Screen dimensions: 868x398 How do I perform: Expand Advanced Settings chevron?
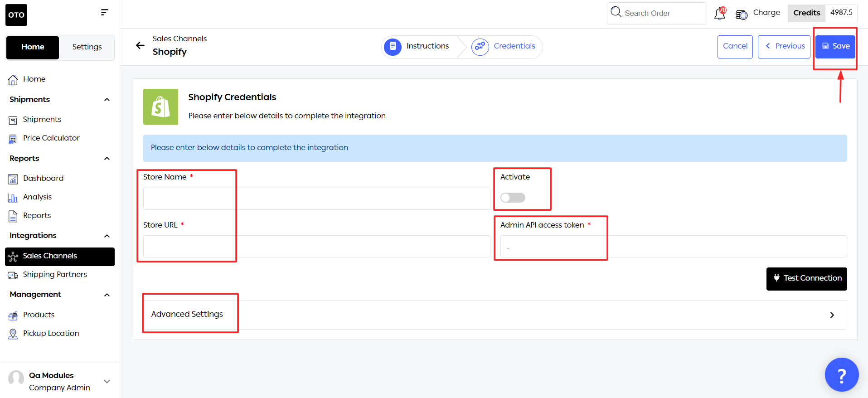tap(832, 315)
